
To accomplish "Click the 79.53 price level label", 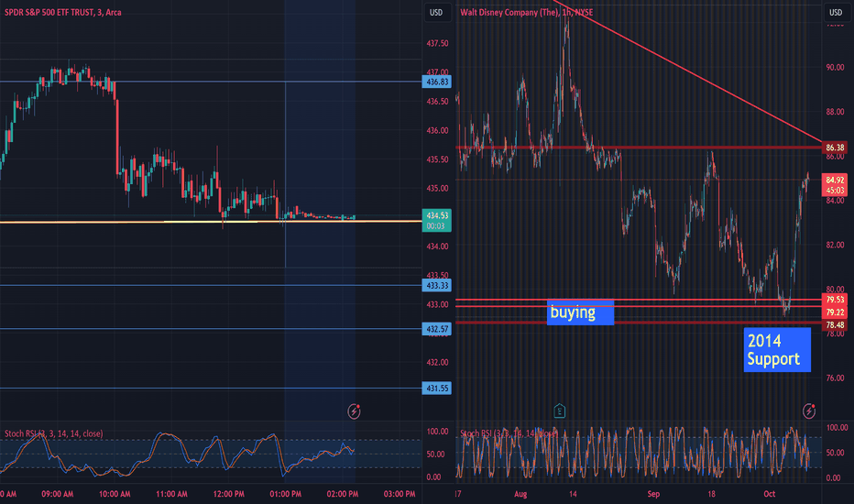I will tap(835, 300).
